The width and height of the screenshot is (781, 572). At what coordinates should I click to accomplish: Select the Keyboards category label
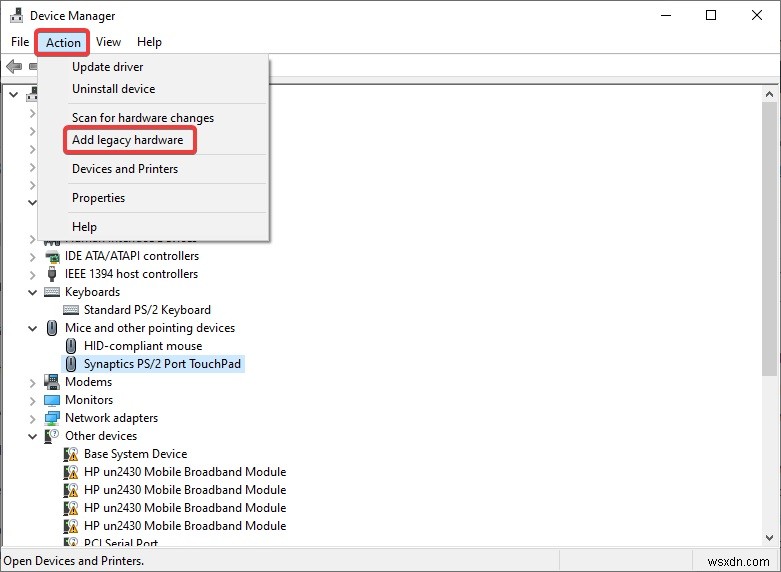[x=92, y=292]
